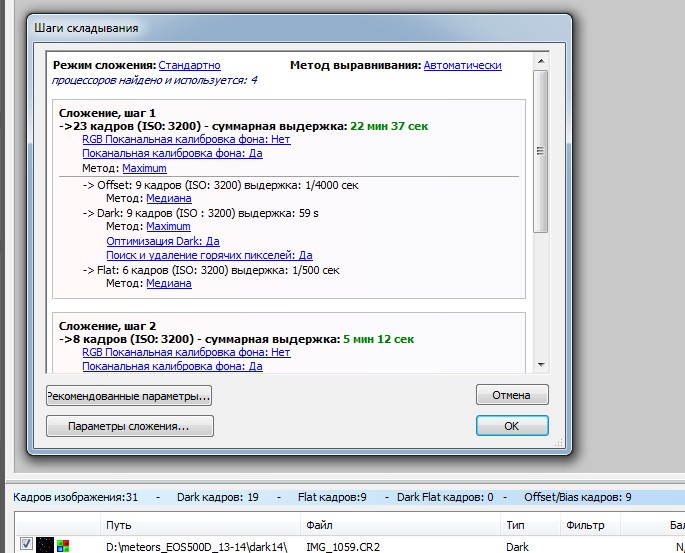The width and height of the screenshot is (685, 553).
Task: Open the Flat method Медиана link
Action: [x=169, y=283]
